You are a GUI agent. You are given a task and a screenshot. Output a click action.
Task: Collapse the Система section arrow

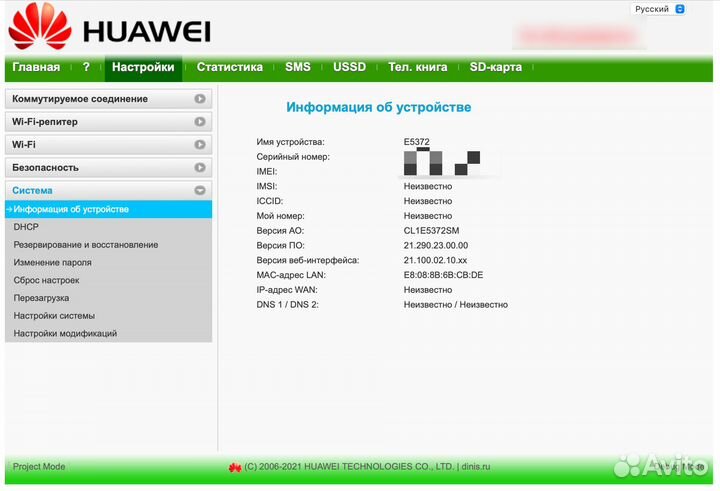click(200, 190)
